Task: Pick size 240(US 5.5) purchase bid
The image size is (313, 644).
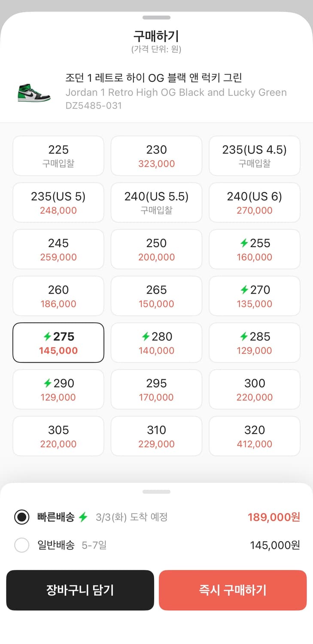Action: pos(156,203)
